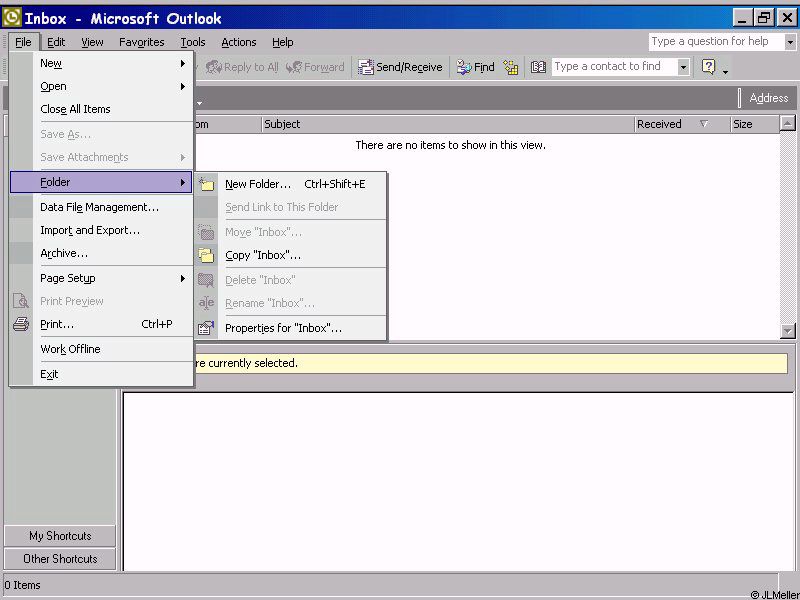Viewport: 800px width, 600px height.
Task: Click the Properties for "Inbox" icon
Action: pos(206,328)
